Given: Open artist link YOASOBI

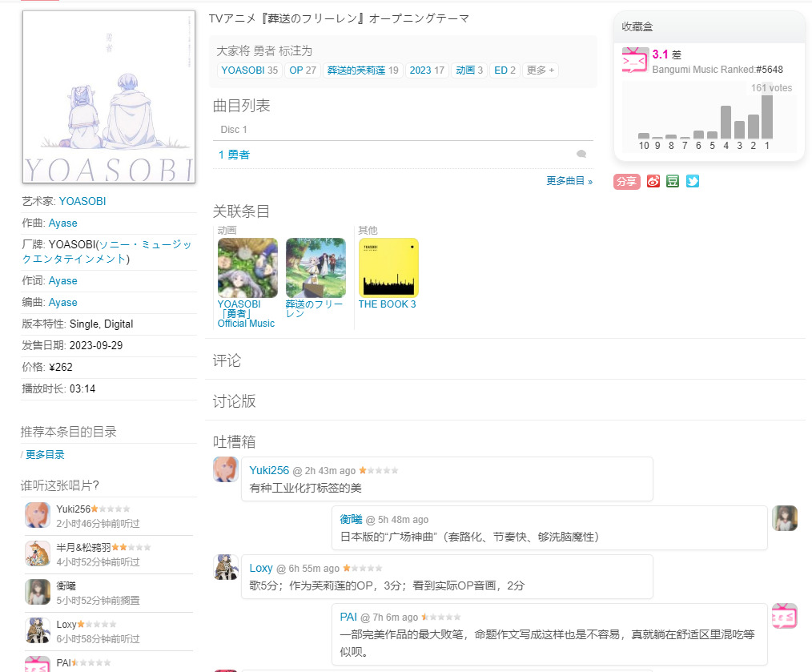Looking at the screenshot, I should coord(82,201).
